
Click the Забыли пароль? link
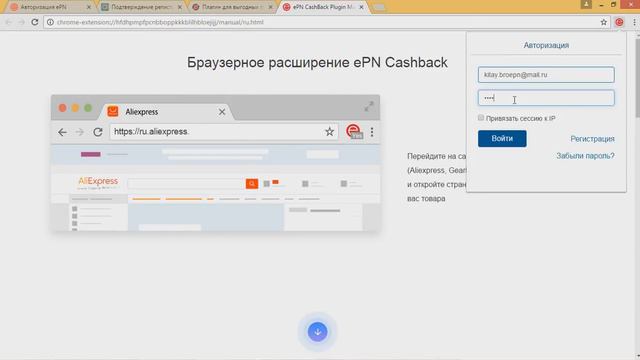pyautogui.click(x=585, y=156)
